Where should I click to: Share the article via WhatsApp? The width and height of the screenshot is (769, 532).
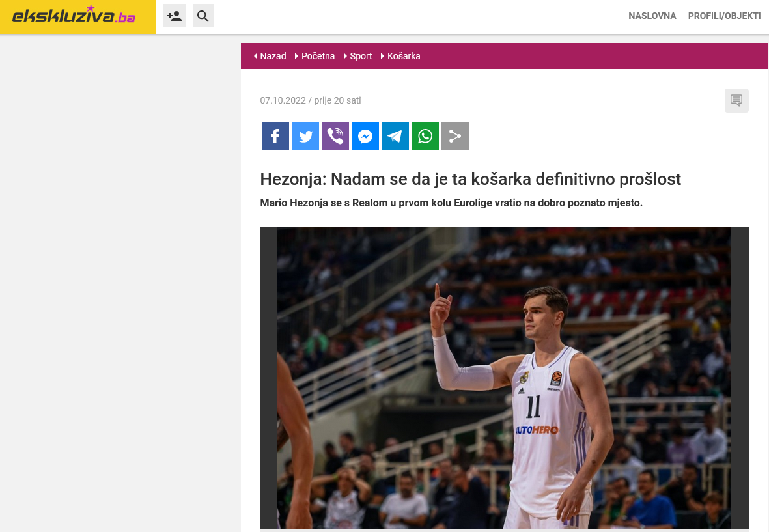tap(425, 136)
